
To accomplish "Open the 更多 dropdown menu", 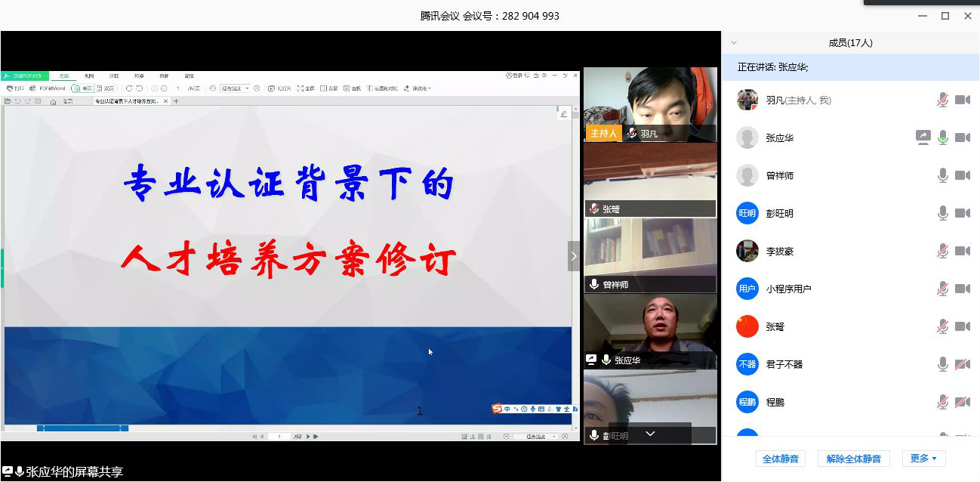I will pyautogui.click(x=923, y=459).
